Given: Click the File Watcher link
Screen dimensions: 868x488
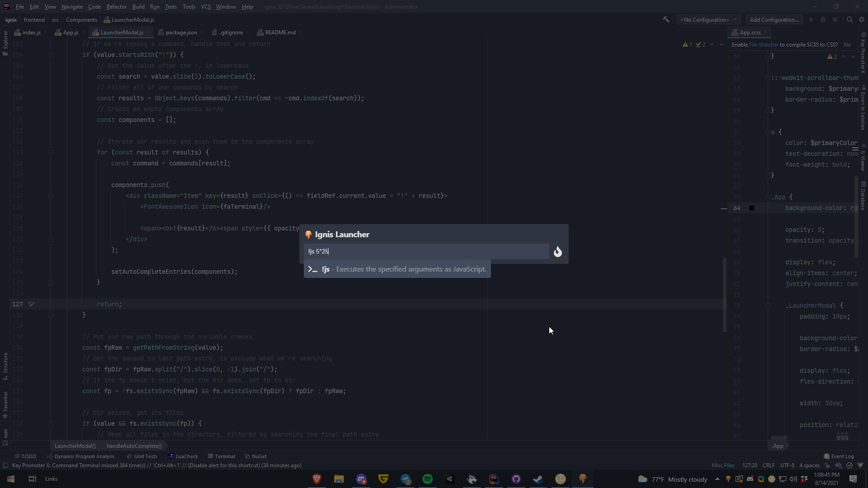Looking at the screenshot, I should pyautogui.click(x=764, y=45).
